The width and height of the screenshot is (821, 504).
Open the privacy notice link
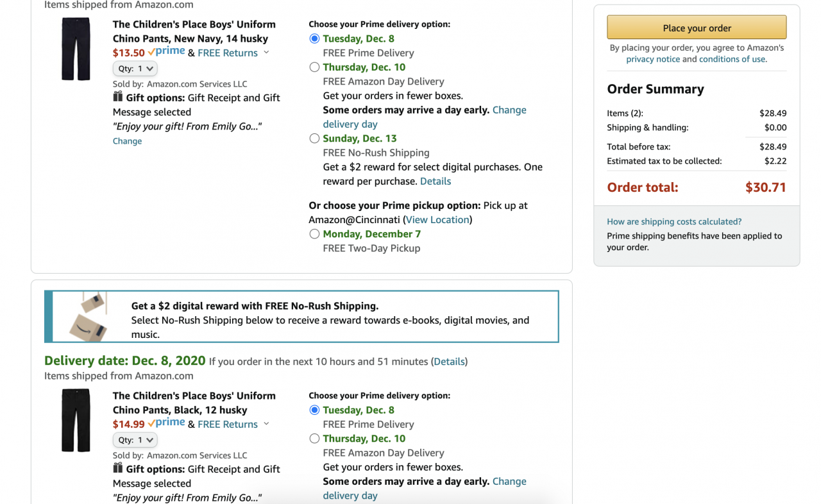653,59
